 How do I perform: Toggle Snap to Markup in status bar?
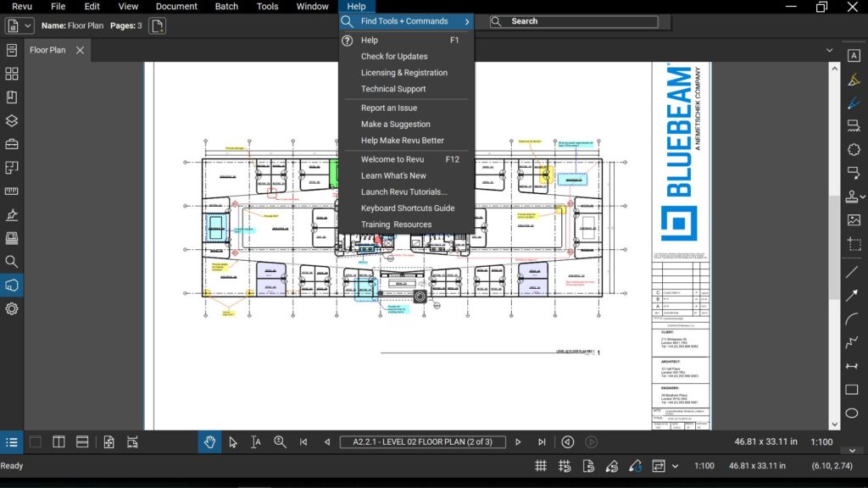[x=612, y=466]
